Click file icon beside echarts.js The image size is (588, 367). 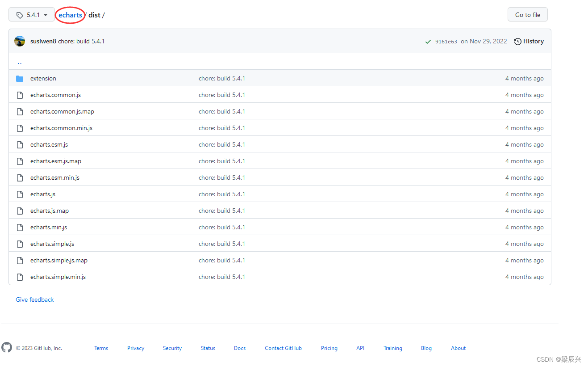pyautogui.click(x=20, y=194)
